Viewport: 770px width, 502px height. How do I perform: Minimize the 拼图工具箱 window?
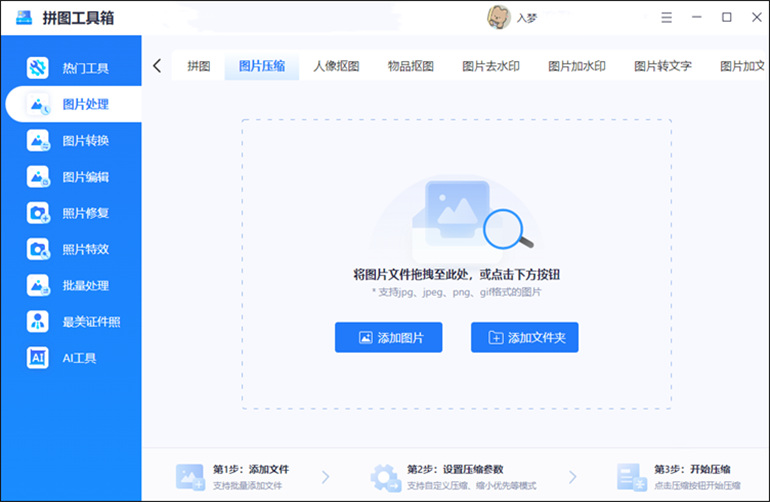point(696,17)
